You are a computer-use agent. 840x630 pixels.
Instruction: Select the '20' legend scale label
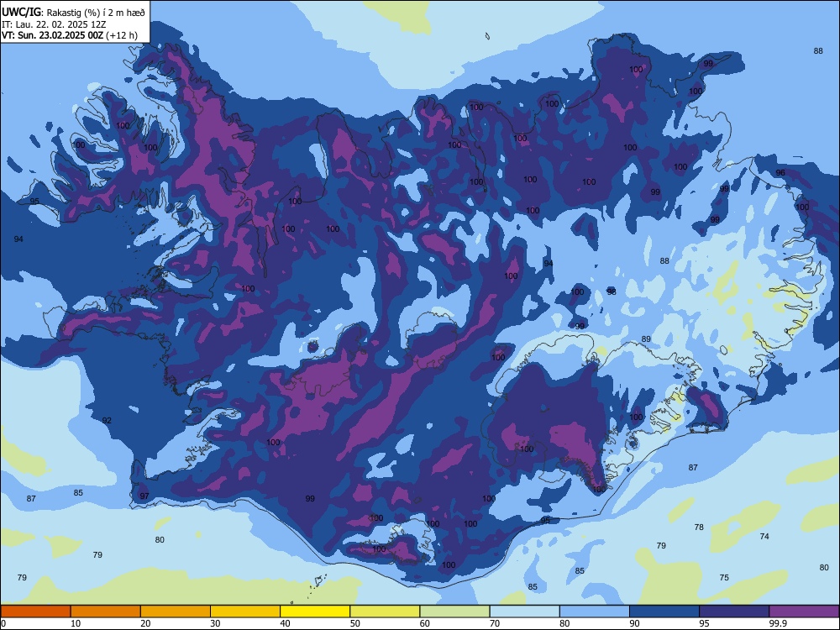tap(145, 623)
